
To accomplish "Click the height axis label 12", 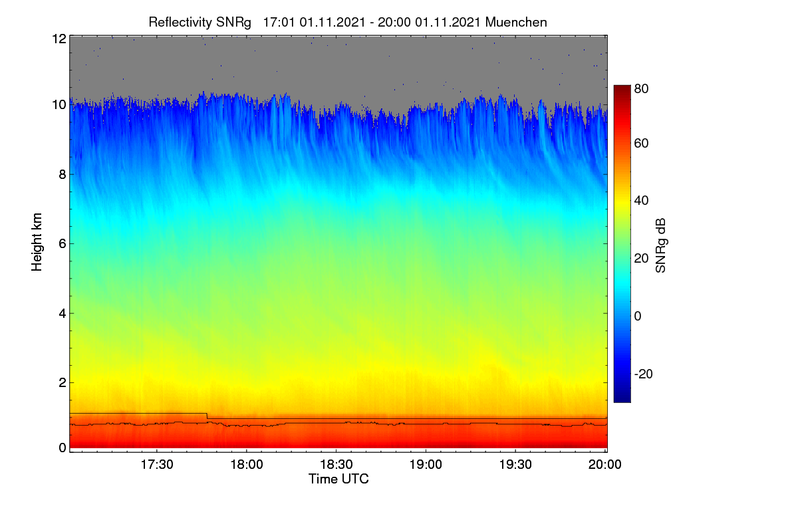I will tap(59, 39).
